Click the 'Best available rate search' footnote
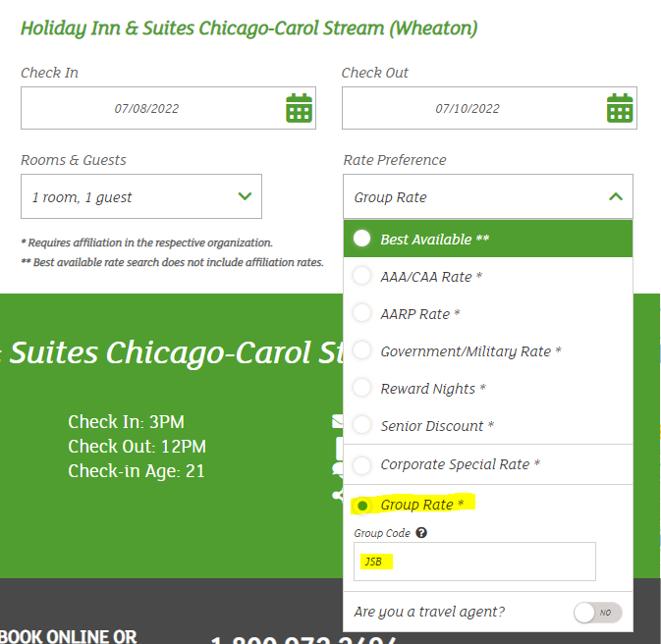661x644 pixels. point(173,262)
